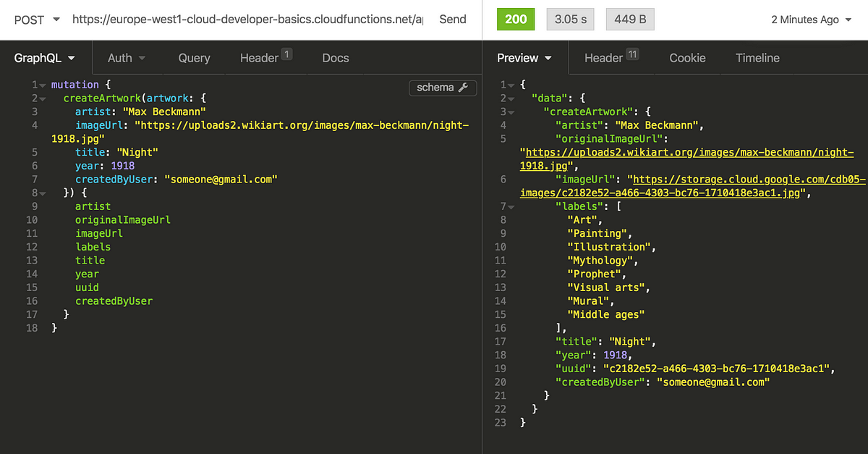The width and height of the screenshot is (868, 454).
Task: Expand the Auth tab dropdown
Action: click(x=127, y=58)
